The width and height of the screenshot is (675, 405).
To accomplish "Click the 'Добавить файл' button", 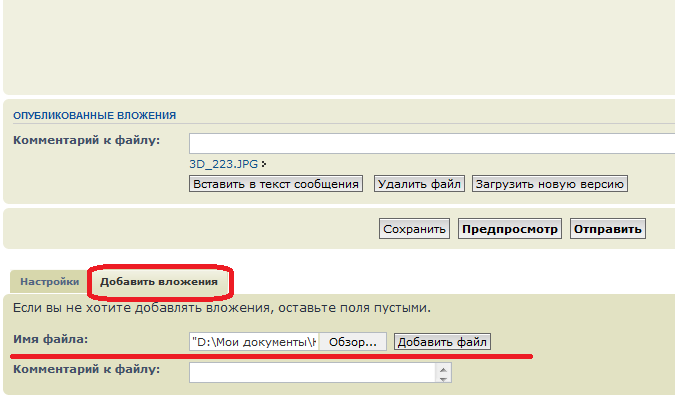I will (443, 342).
